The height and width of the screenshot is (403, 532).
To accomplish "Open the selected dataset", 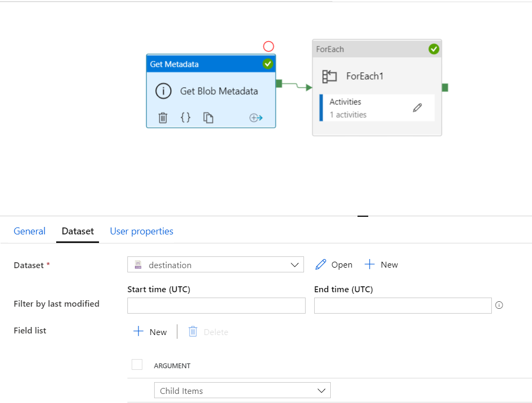I will click(x=334, y=265).
